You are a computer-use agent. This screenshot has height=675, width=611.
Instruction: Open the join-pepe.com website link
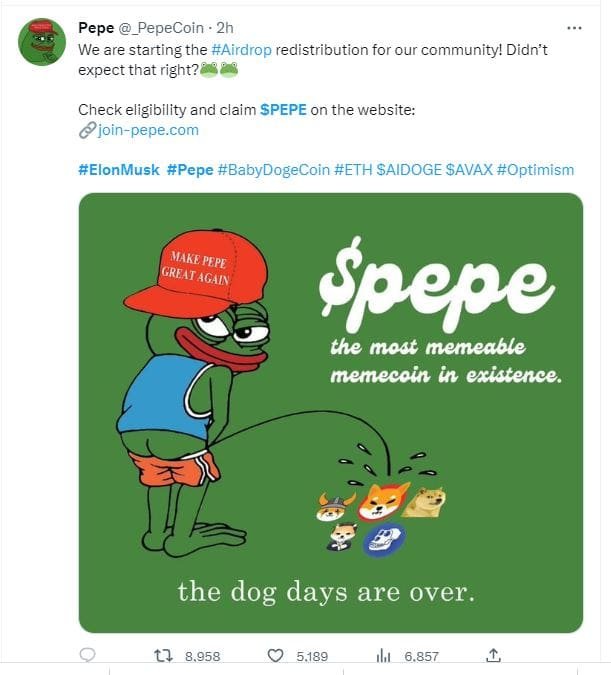tap(148, 130)
